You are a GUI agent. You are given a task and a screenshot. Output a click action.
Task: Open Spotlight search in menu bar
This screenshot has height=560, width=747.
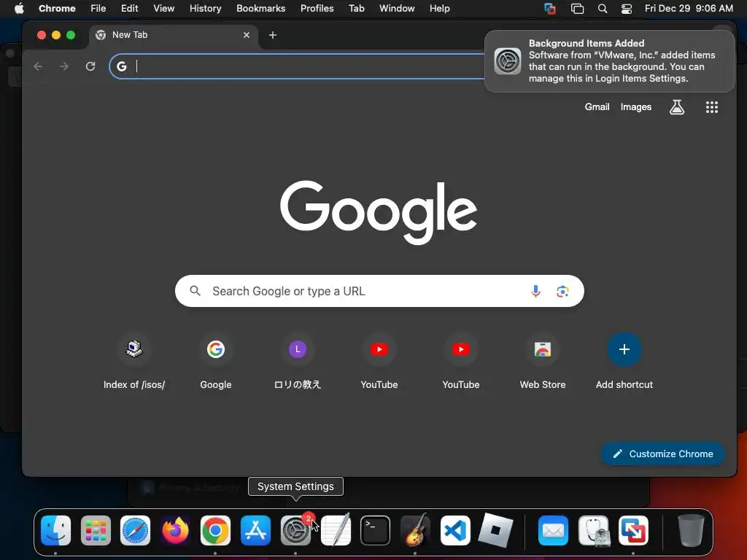click(603, 9)
